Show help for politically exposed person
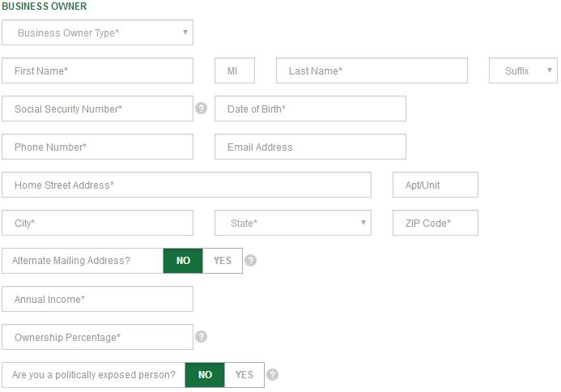The width and height of the screenshot is (561, 392). (272, 374)
